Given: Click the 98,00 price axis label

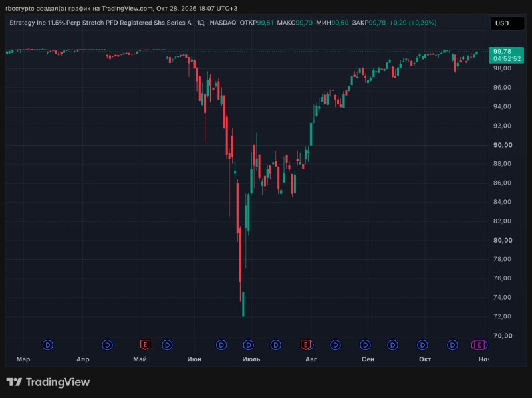Looking at the screenshot, I should click(x=502, y=68).
